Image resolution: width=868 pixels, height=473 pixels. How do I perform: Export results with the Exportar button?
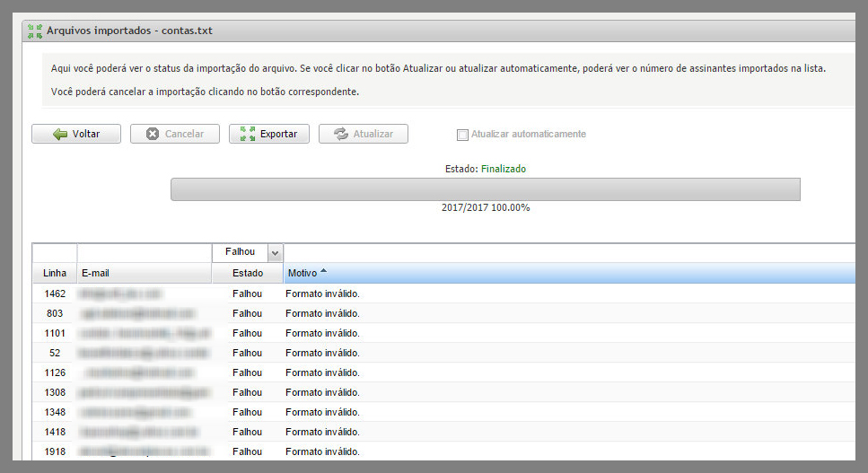[x=269, y=134]
